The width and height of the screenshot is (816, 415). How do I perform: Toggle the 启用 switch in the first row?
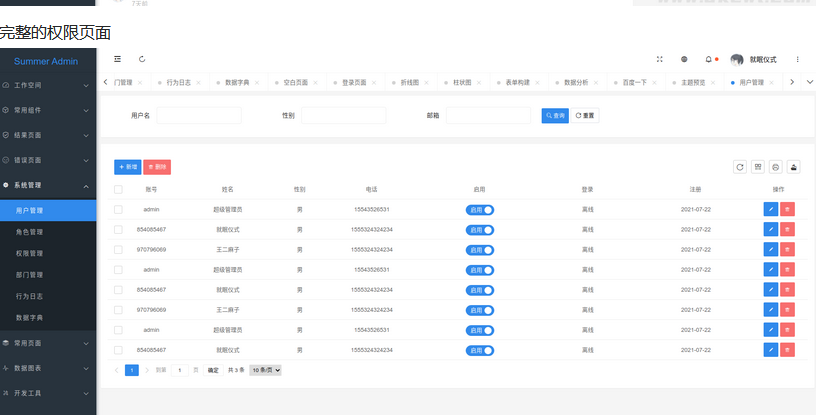[x=480, y=210]
